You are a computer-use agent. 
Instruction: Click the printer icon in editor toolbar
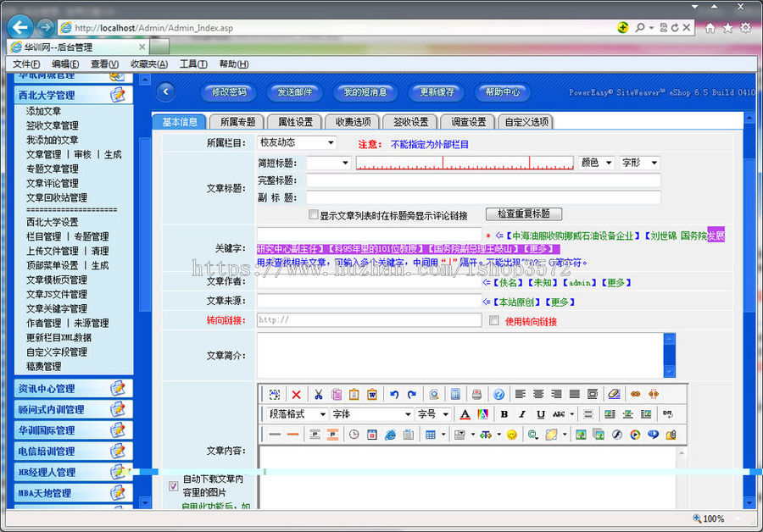click(x=476, y=394)
